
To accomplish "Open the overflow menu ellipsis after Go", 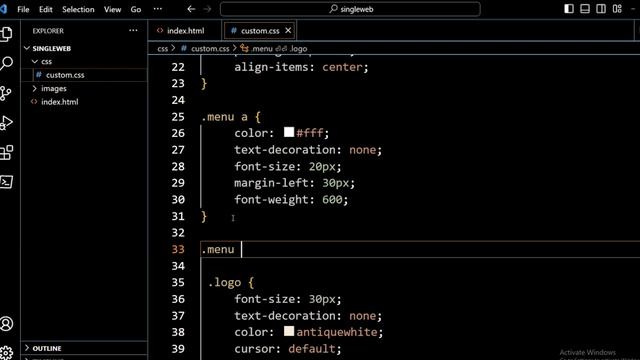I will (x=158, y=9).
